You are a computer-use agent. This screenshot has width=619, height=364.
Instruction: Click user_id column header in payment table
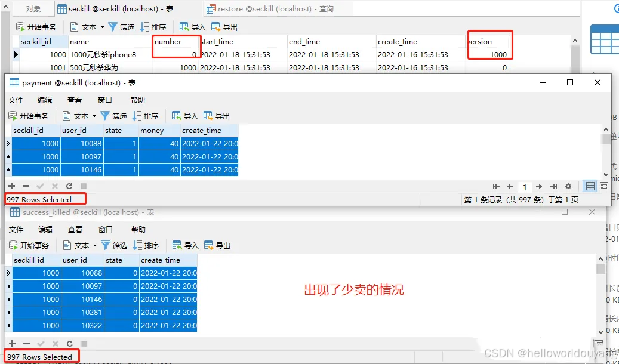point(81,130)
